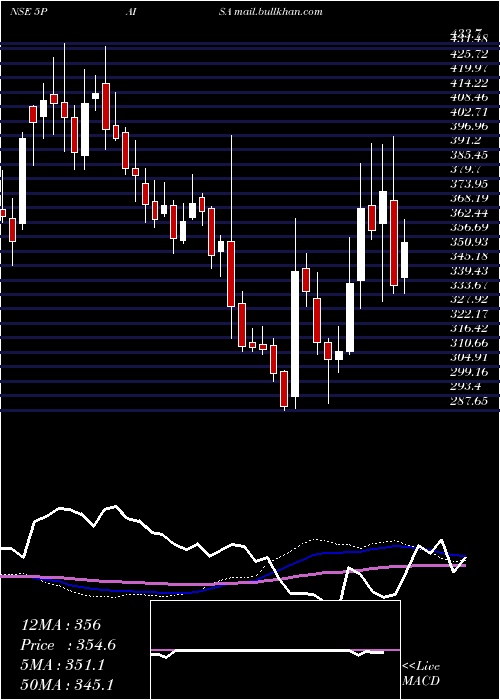Select the 322.17 axis label
This screenshot has width=500, height=700.
point(469,314)
